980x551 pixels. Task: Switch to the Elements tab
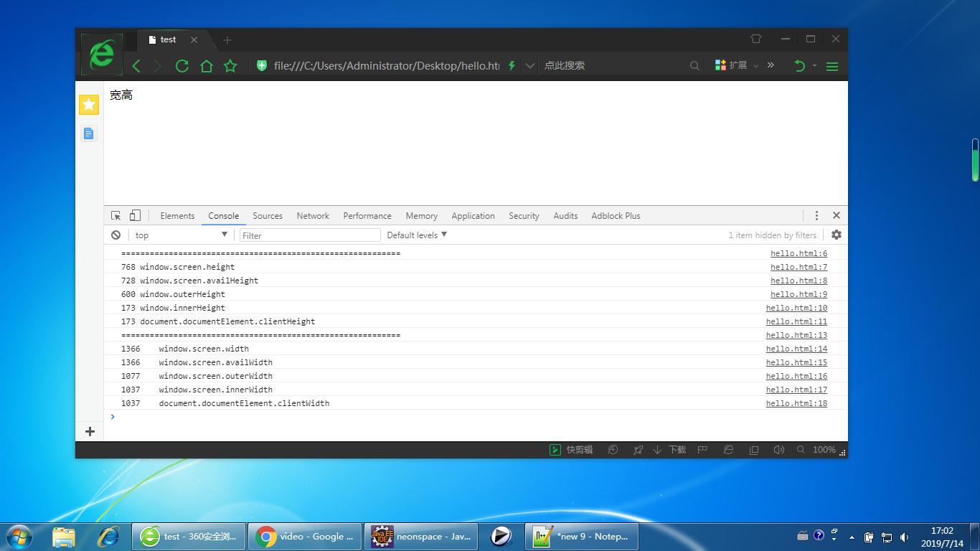pos(177,216)
